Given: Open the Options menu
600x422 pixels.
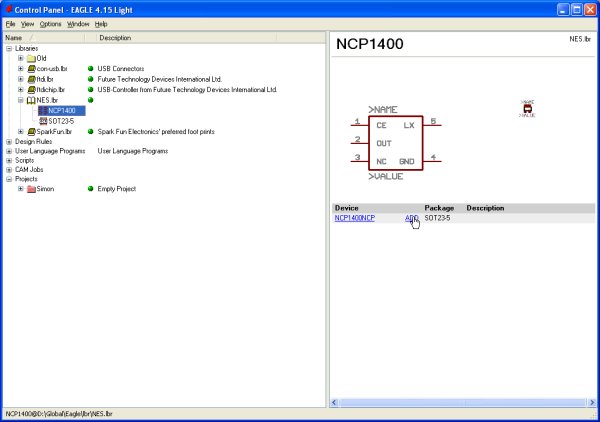Looking at the screenshot, I should (50, 24).
